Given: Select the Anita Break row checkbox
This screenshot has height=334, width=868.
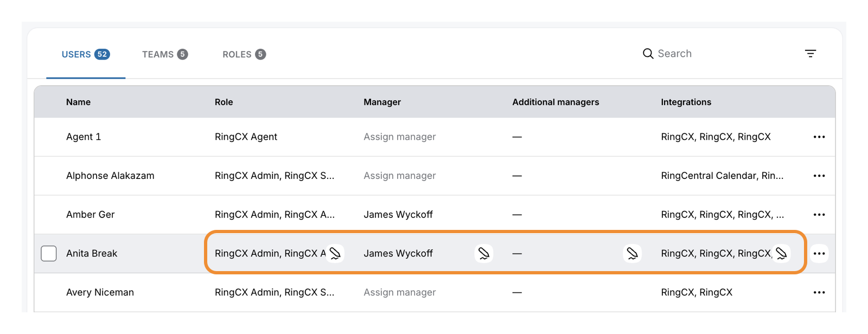Looking at the screenshot, I should (x=49, y=253).
